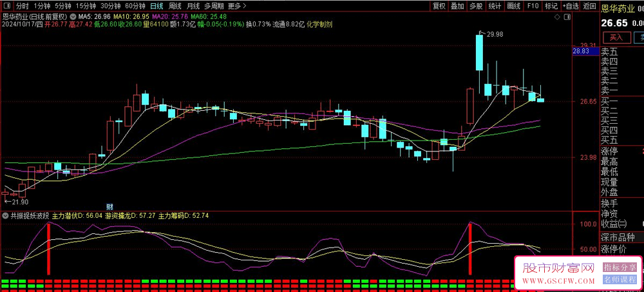Click the MA60: 25.48 label
The width and height of the screenshot is (644, 292).
(x=209, y=17)
